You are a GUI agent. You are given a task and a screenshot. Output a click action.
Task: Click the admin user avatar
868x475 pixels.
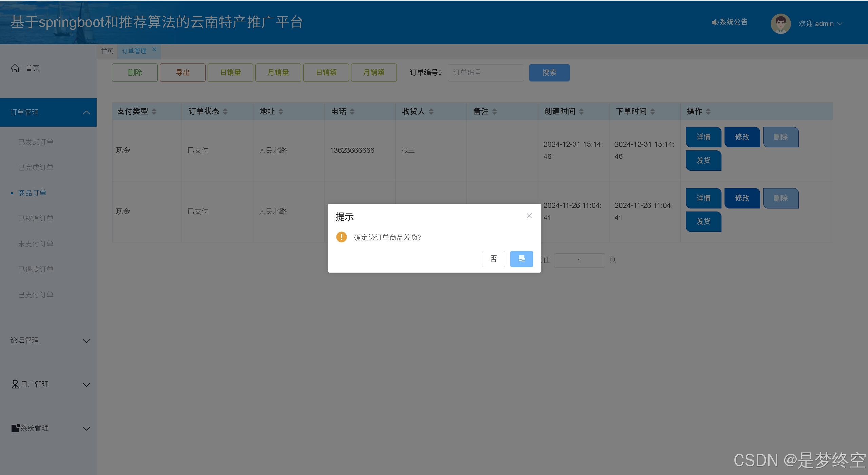780,24
